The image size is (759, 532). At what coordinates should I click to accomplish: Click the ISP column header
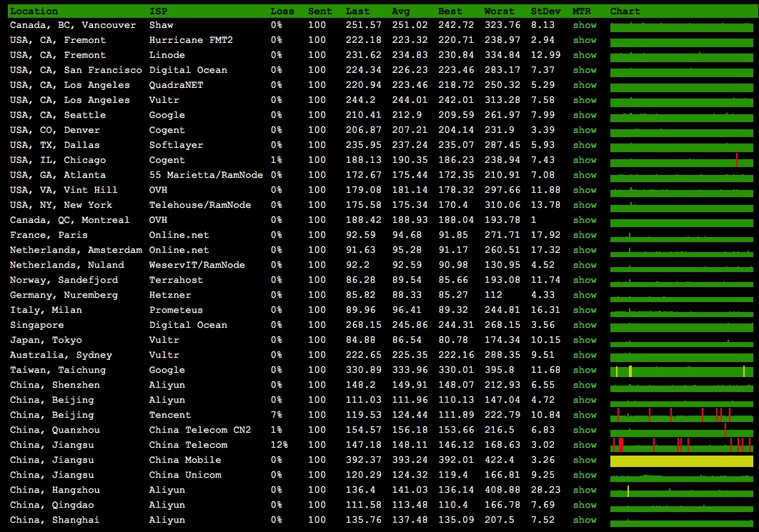point(158,11)
